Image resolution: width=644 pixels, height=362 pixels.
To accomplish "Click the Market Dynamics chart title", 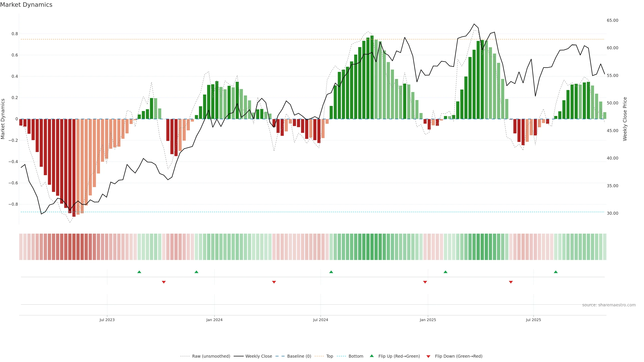I will (26, 5).
